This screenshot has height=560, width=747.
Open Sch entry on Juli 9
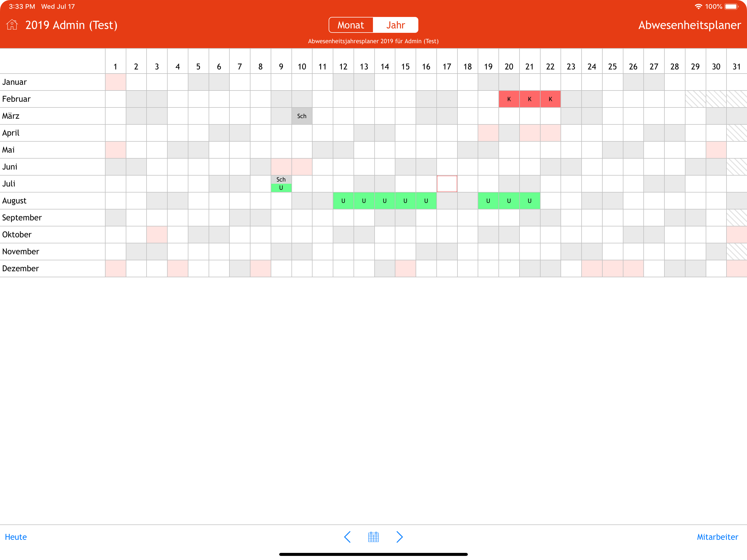(x=281, y=179)
